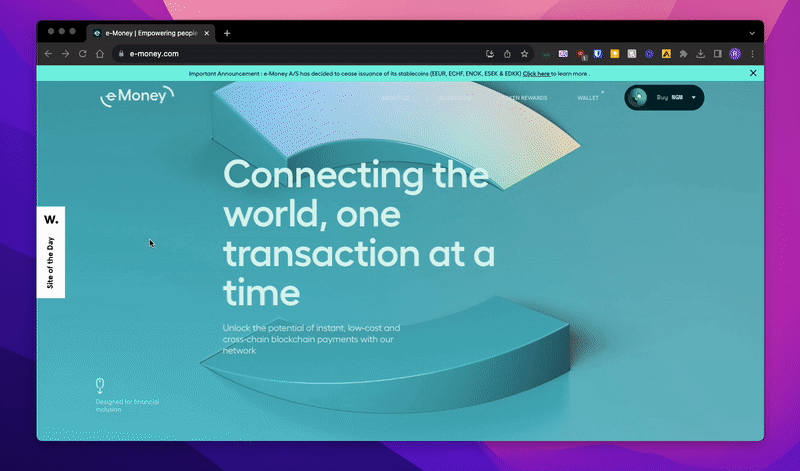Screen dimensions: 800x471
Task: Go forward in browser history
Action: (x=65, y=54)
